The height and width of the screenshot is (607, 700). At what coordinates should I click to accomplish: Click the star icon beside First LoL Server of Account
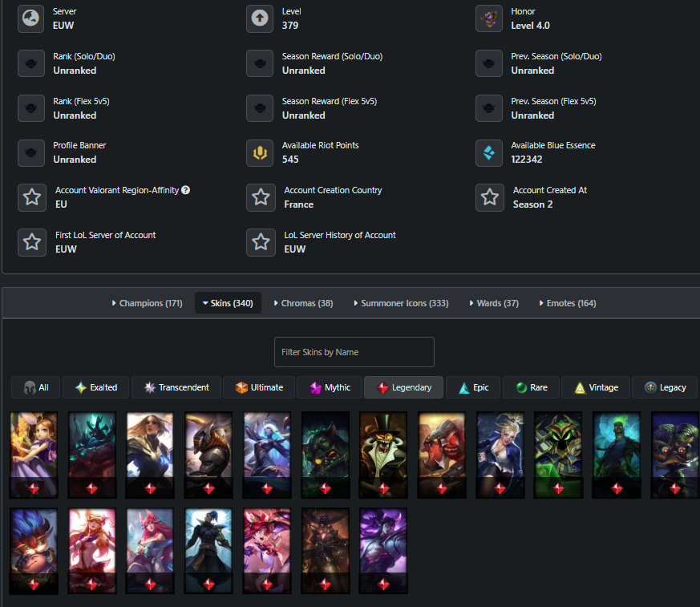32,242
